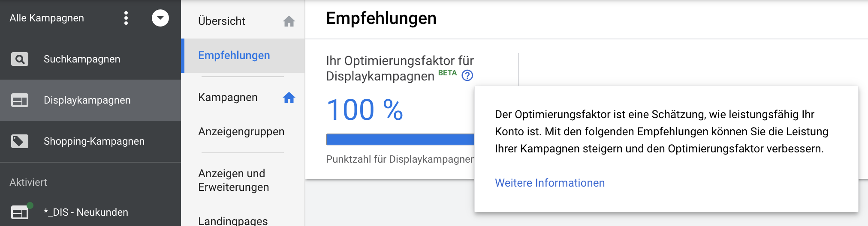The height and width of the screenshot is (226, 868).
Task: Click the blue home icon next to Kampagnen
Action: 289,98
